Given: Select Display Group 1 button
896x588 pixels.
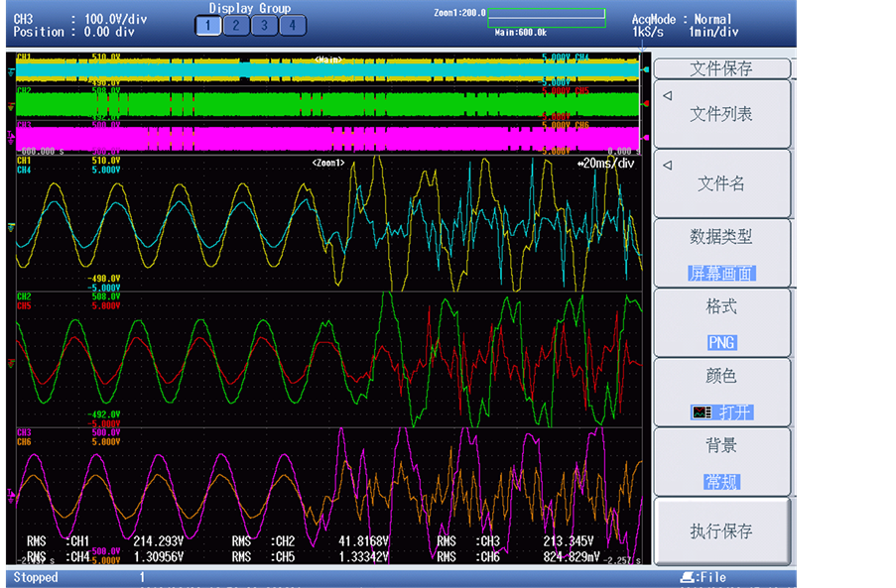Looking at the screenshot, I should 207,26.
